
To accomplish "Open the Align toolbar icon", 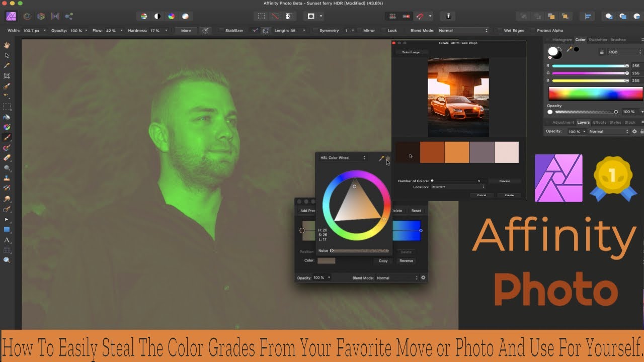I will pyautogui.click(x=588, y=16).
